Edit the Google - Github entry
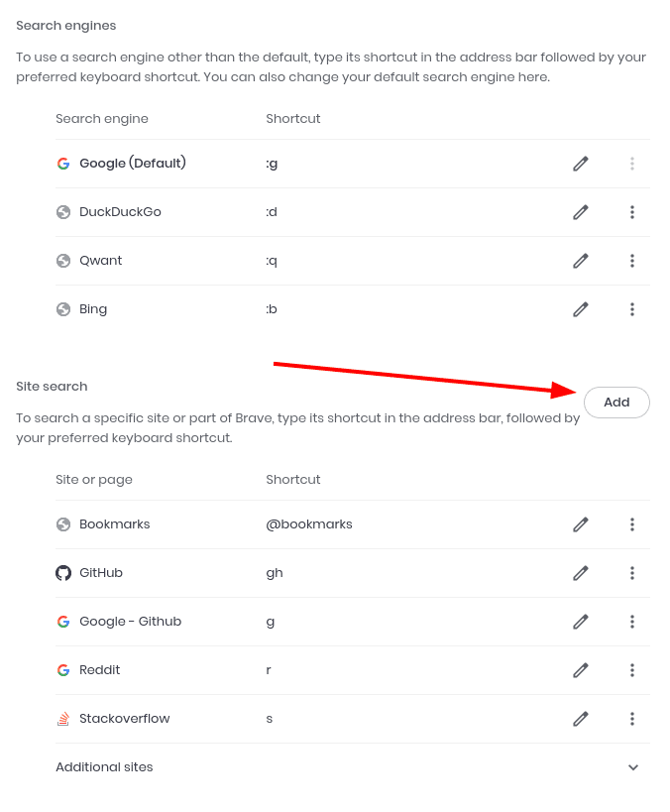Screen dimensions: 670x812 [581, 622]
